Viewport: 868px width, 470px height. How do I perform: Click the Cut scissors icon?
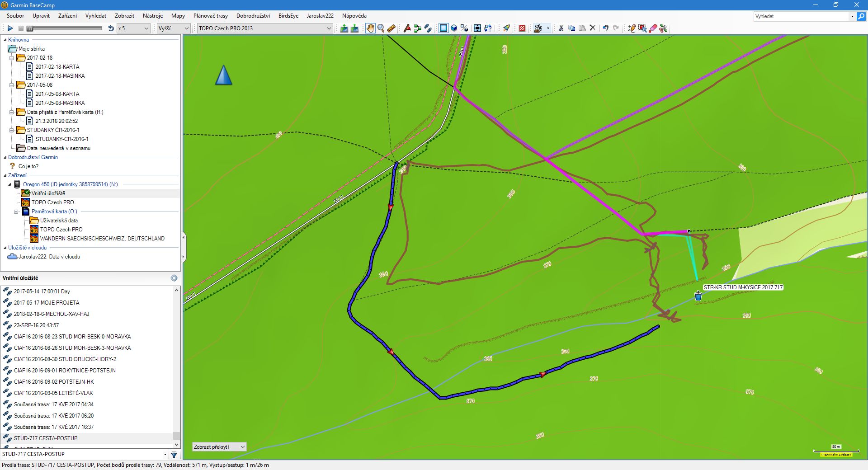pos(561,28)
